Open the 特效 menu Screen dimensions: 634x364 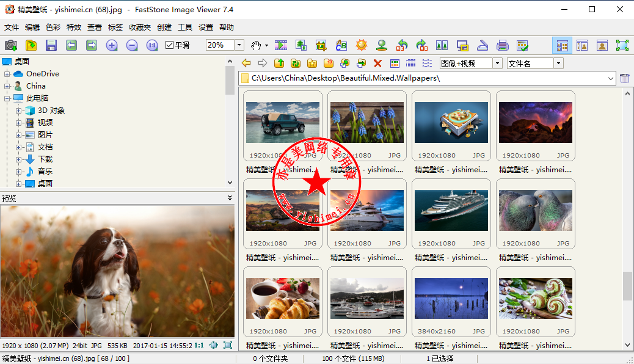pos(74,27)
